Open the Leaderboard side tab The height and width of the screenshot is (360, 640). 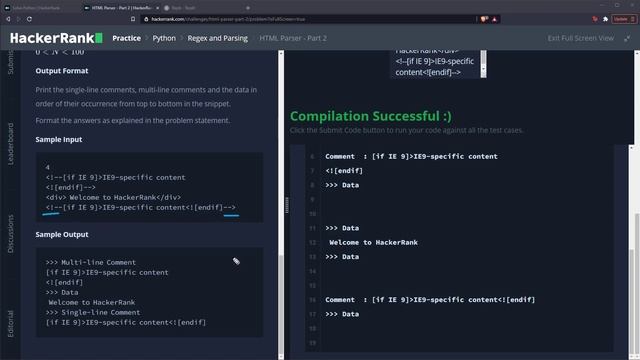point(11,144)
